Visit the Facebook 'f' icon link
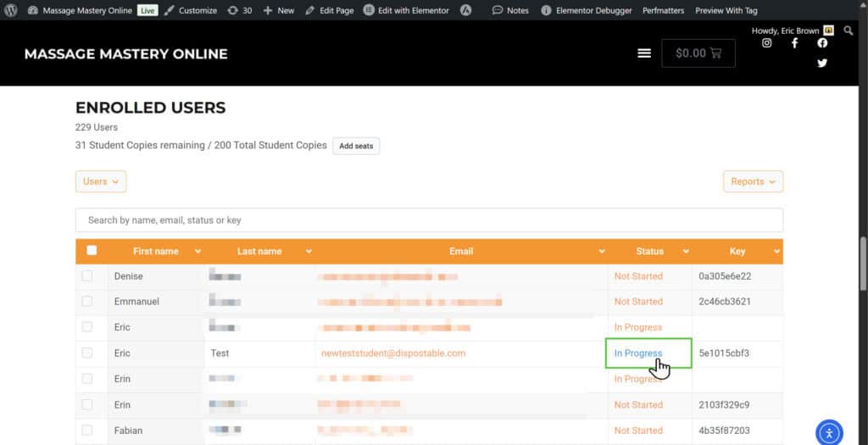The height and width of the screenshot is (445, 868). (794, 43)
